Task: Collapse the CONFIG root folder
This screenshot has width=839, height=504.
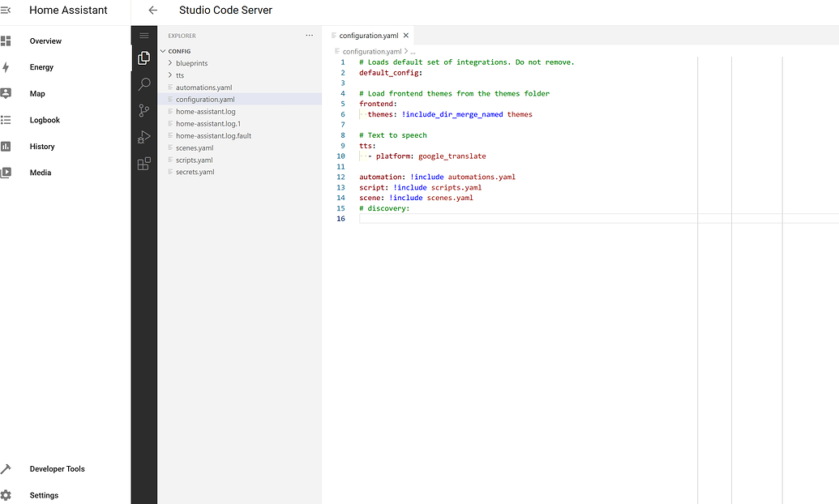Action: (x=179, y=51)
